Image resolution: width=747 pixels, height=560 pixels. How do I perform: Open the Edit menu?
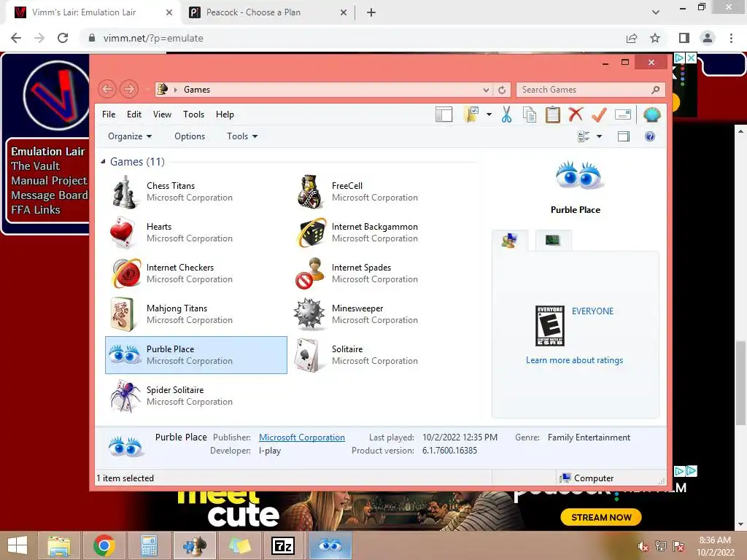pyautogui.click(x=134, y=114)
